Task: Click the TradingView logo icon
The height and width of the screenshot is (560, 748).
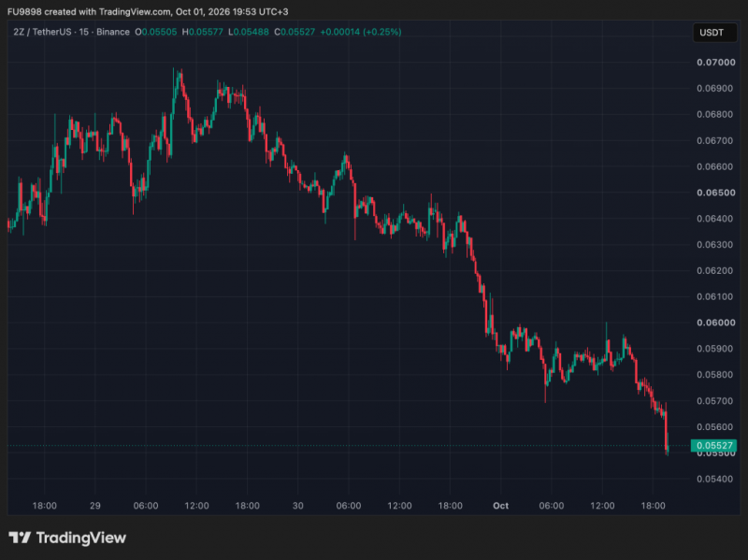Action: point(20,538)
